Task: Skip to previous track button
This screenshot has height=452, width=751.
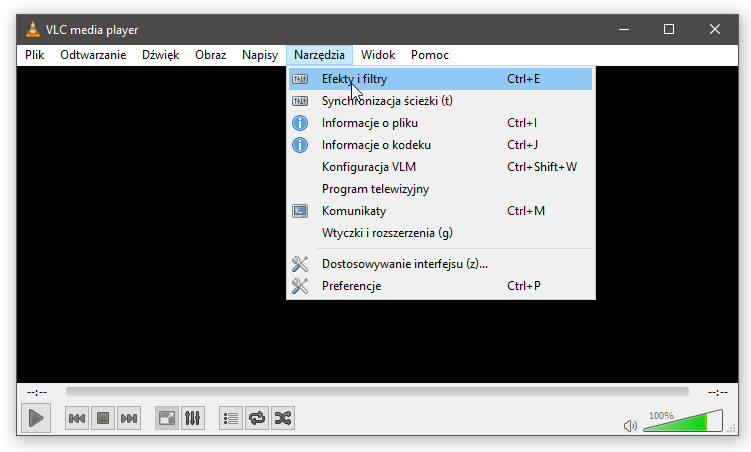Action: pyautogui.click(x=77, y=418)
